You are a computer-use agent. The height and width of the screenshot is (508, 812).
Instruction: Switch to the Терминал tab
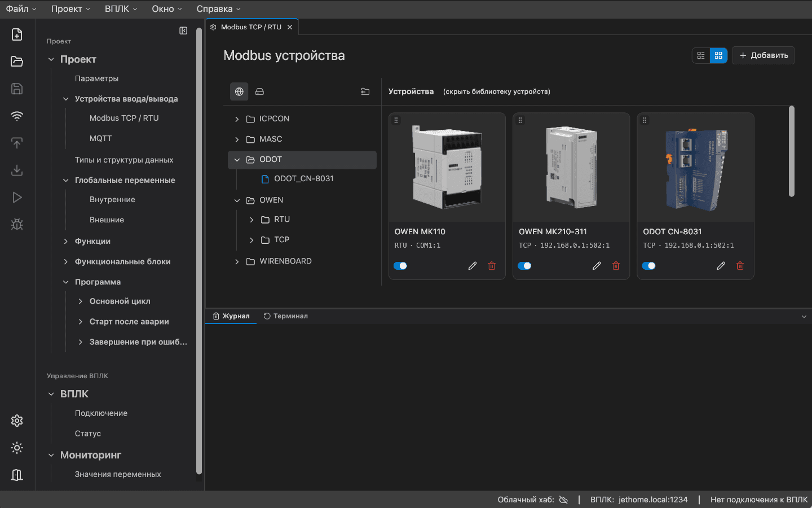point(286,316)
